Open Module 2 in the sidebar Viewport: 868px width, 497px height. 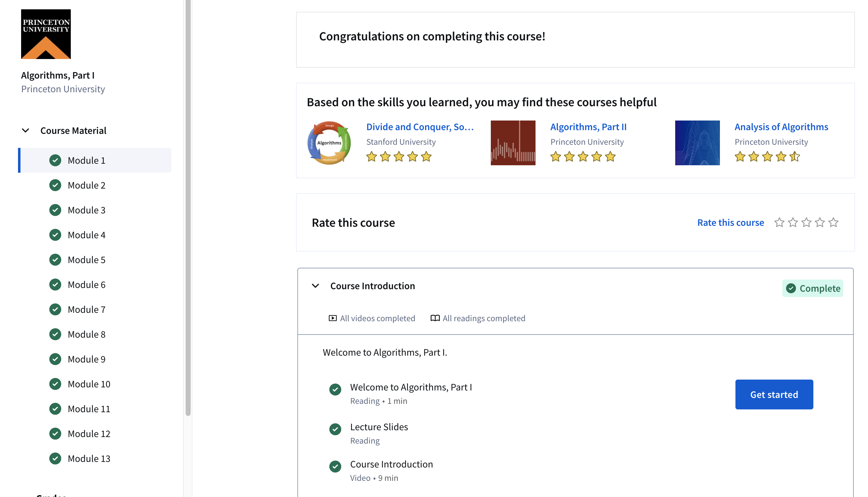tap(87, 185)
